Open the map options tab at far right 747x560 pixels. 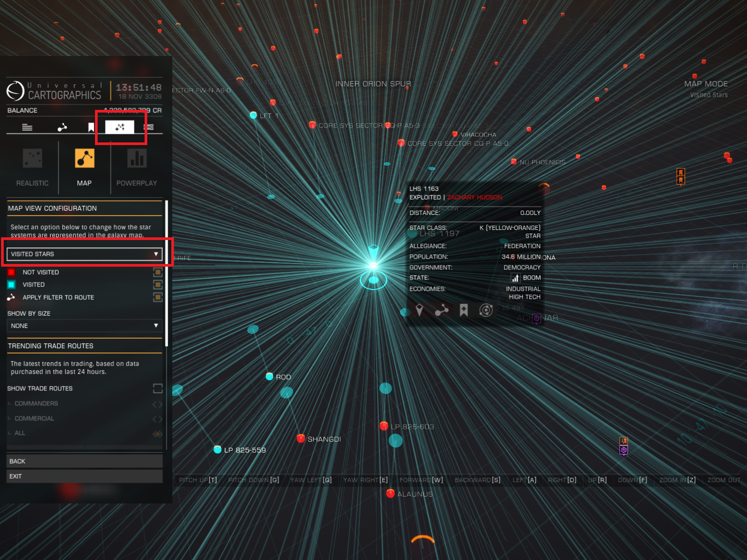pyautogui.click(x=149, y=127)
